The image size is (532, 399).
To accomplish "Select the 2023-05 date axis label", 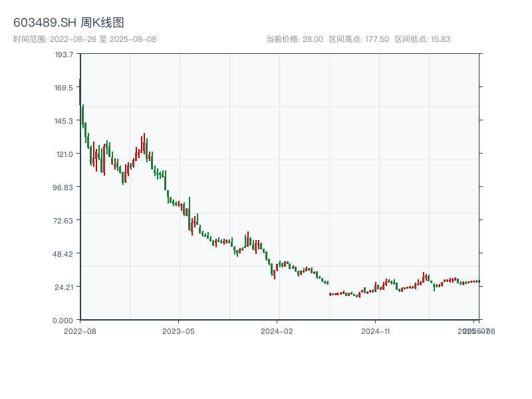I will point(178,331).
